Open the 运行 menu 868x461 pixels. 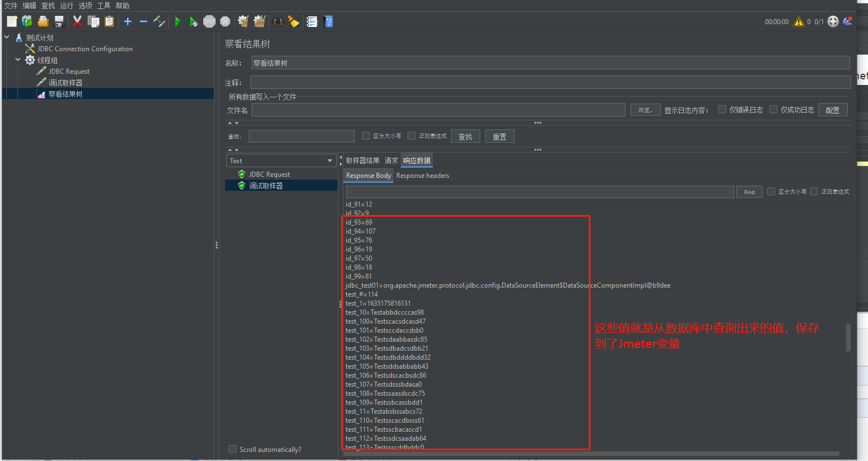[66, 6]
